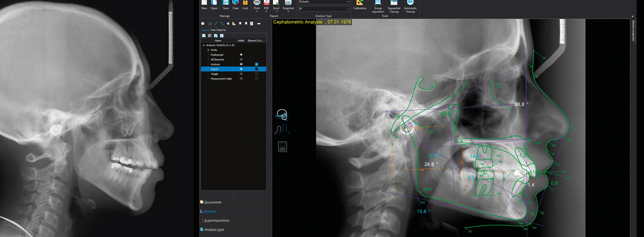Collapse the Analysis: Ricketts tree node

(204, 45)
